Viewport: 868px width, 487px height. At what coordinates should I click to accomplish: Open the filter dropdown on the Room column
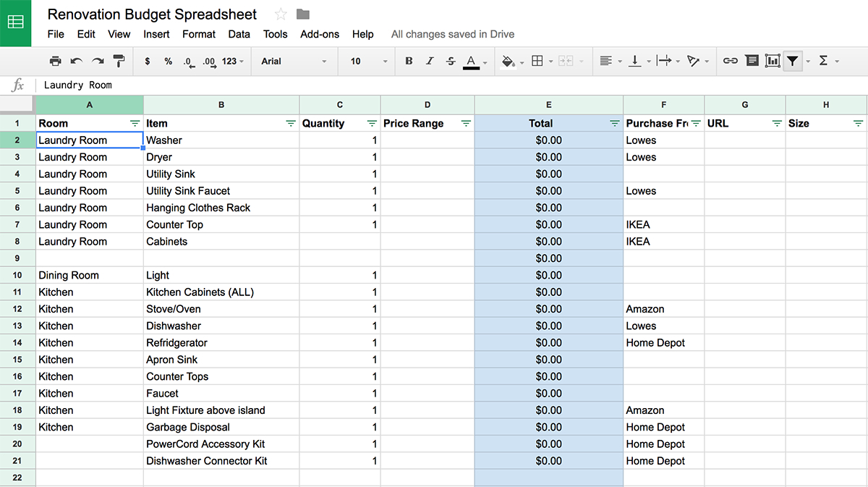(135, 123)
